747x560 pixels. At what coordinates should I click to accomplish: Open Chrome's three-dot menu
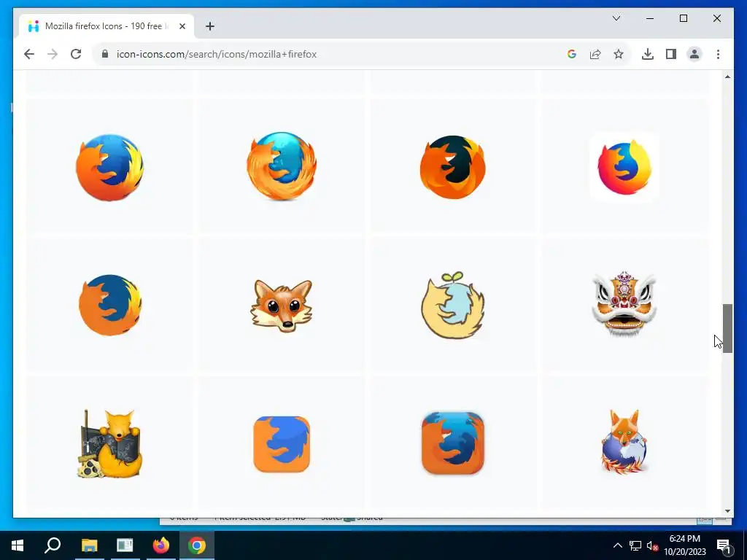click(718, 54)
